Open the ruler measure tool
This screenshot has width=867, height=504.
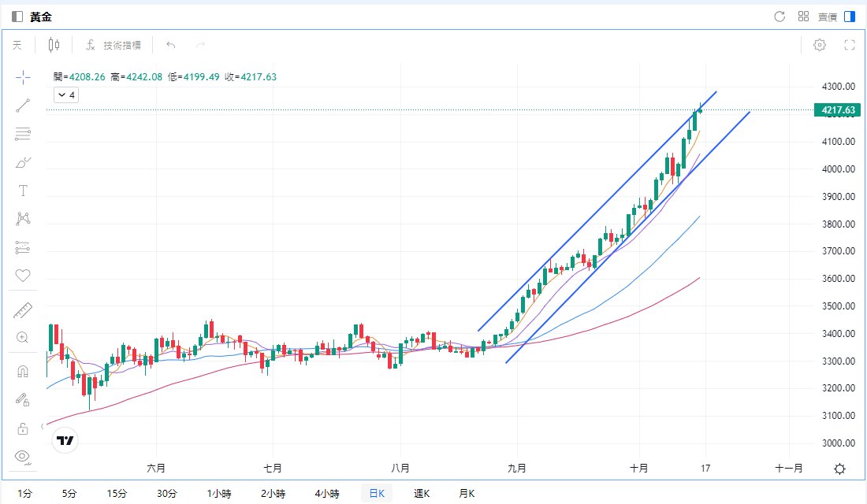point(23,310)
